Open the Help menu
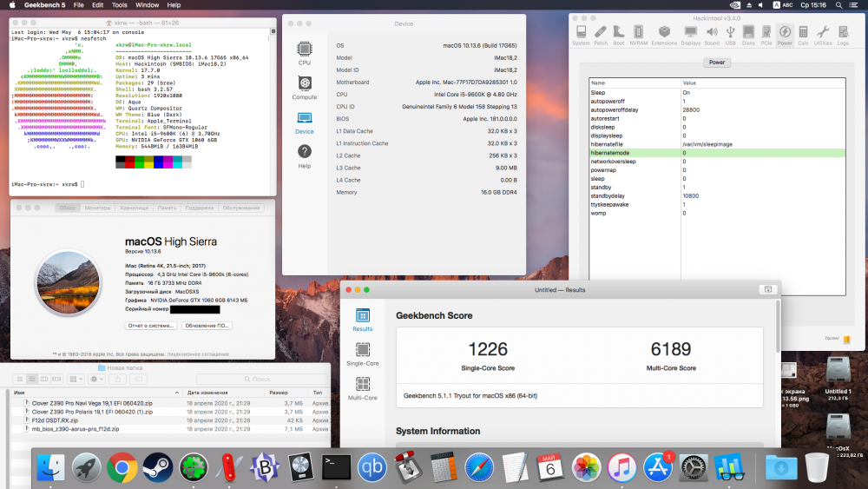This screenshot has height=489, width=868. click(x=174, y=5)
